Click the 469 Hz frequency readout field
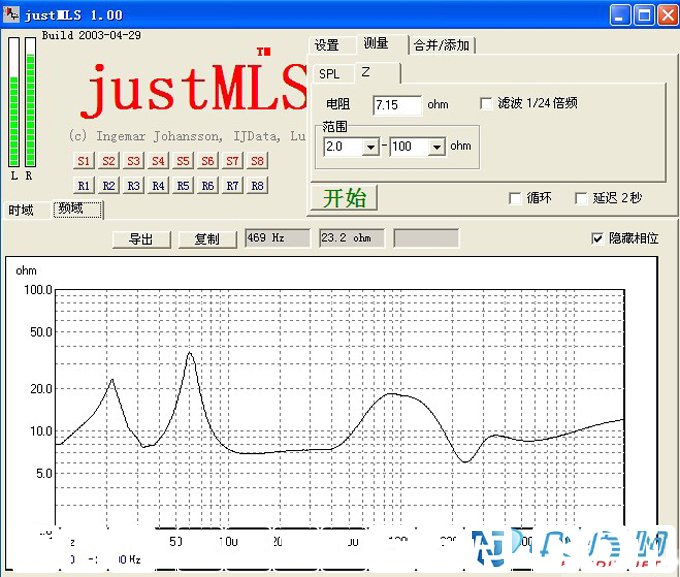The height and width of the screenshot is (577, 680). click(x=278, y=238)
